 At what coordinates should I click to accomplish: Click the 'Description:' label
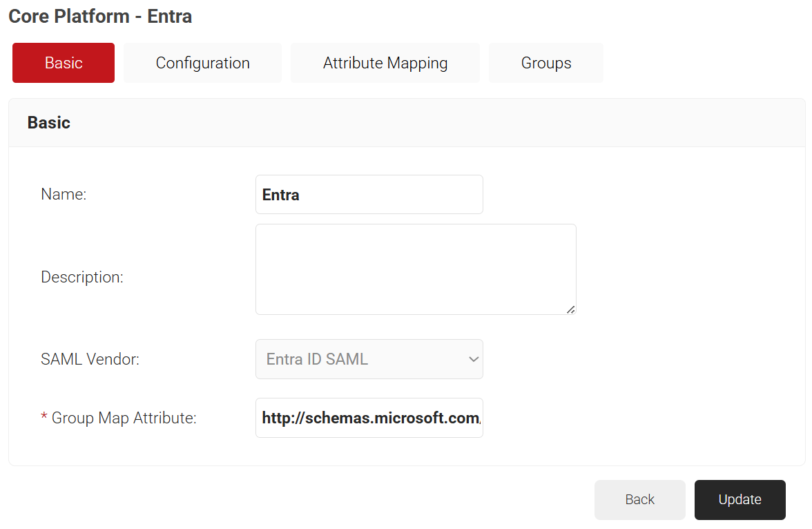pos(81,277)
